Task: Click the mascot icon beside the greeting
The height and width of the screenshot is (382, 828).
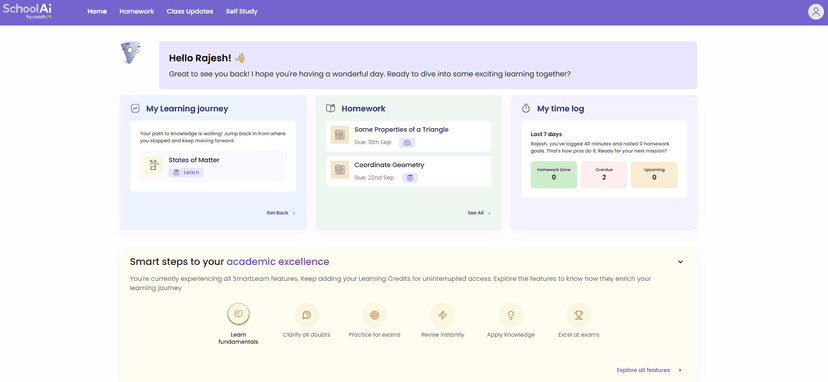Action: (130, 53)
